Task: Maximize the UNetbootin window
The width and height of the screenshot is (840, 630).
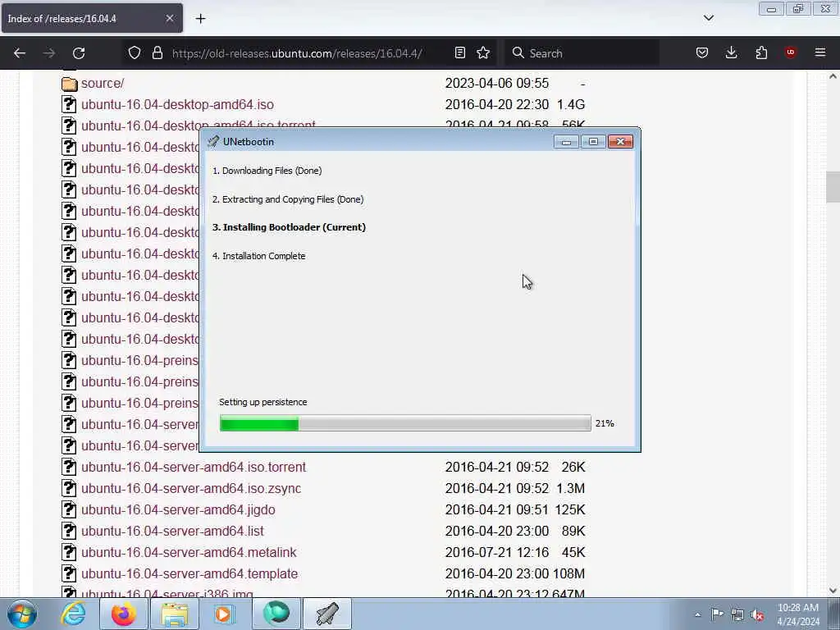Action: tap(593, 141)
